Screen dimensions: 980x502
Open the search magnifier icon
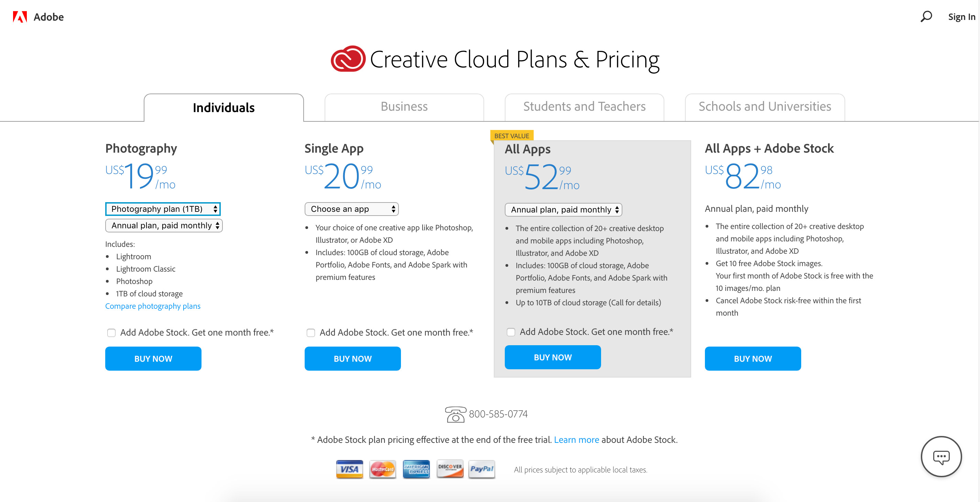pos(926,17)
